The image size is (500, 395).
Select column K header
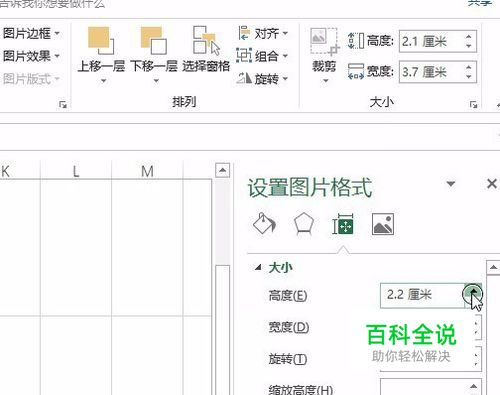19,171
